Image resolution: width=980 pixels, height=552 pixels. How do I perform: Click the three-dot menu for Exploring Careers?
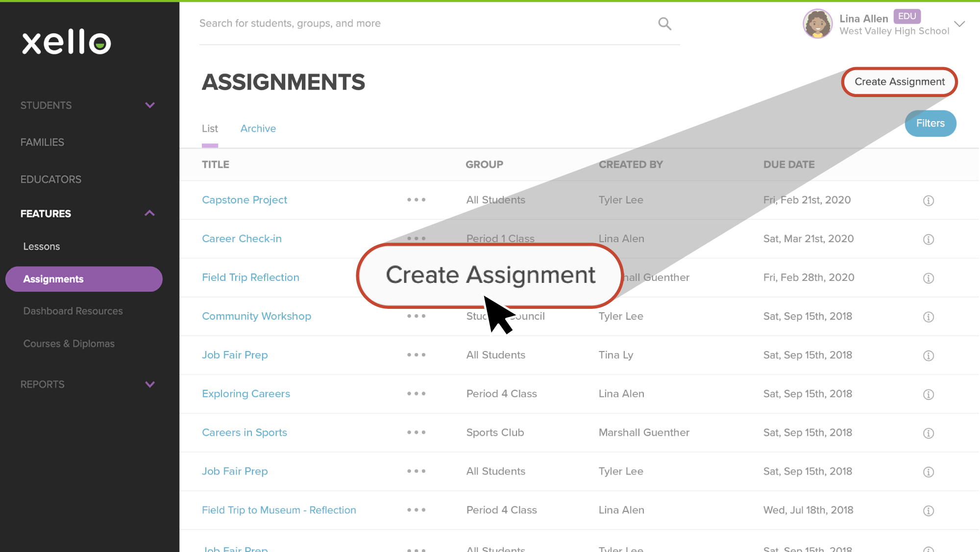pos(416,394)
